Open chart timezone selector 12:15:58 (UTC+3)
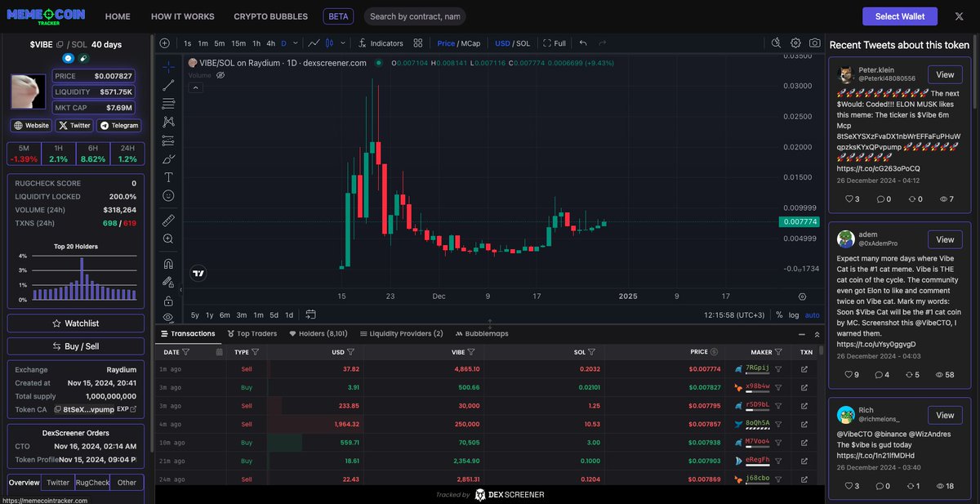Viewport: 980px width, 504px height. click(x=734, y=315)
